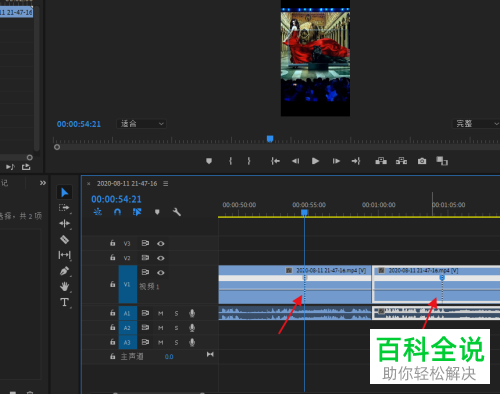The width and height of the screenshot is (500, 394).
Task: Click the Mark Out button
Action: (249, 161)
